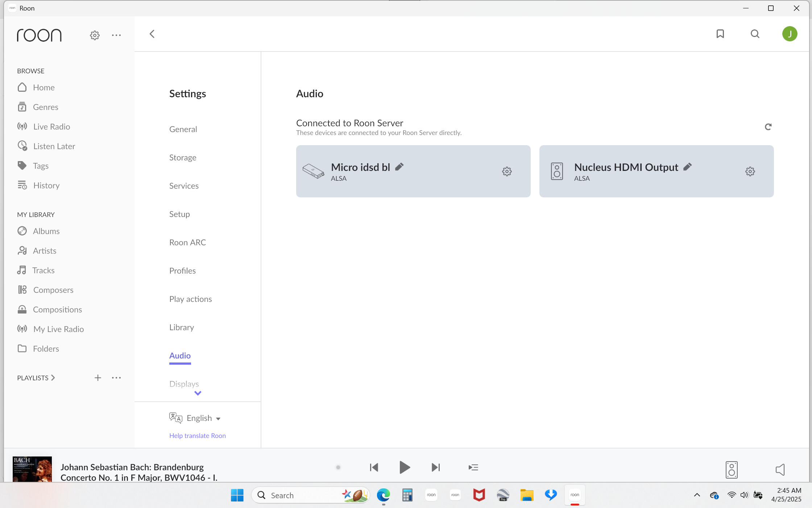The width and height of the screenshot is (812, 508).
Task: Open Genres in the sidebar
Action: (x=38, y=107)
